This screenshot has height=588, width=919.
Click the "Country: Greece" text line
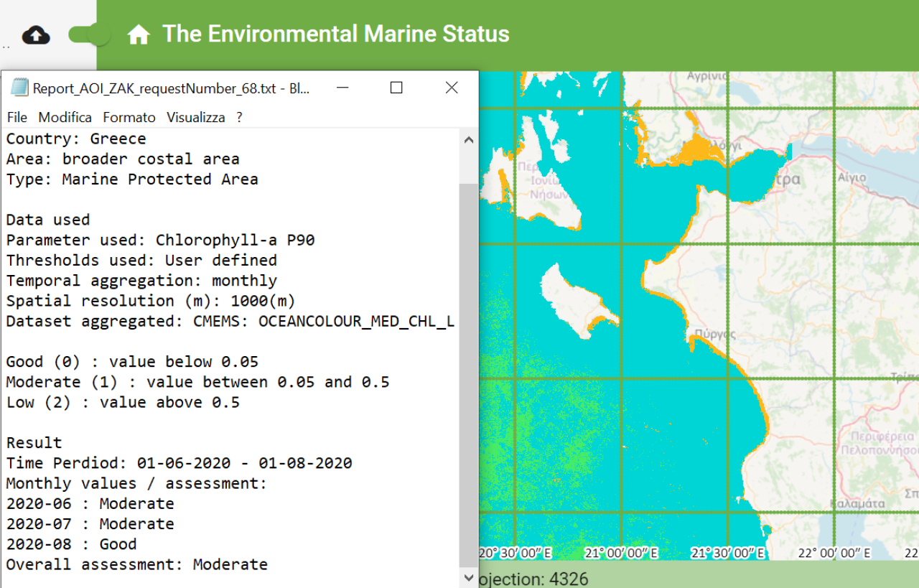coord(76,139)
